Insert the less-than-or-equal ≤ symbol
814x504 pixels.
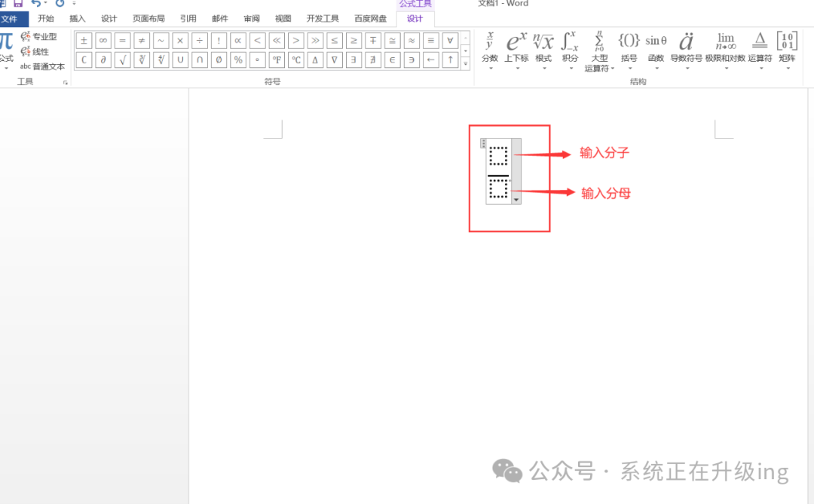pos(335,41)
